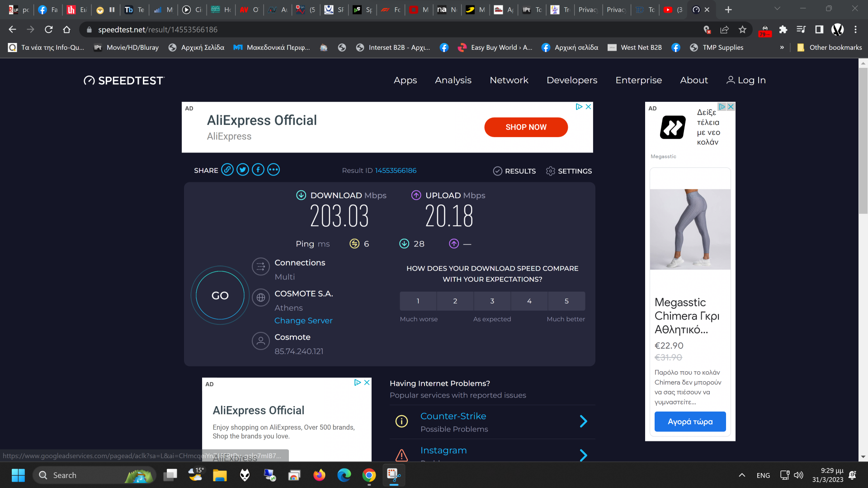Open more share options icon
868x488 pixels.
click(x=274, y=170)
